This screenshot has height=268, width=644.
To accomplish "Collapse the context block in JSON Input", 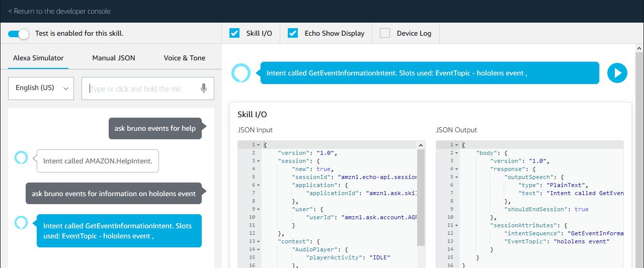I will click(258, 241).
